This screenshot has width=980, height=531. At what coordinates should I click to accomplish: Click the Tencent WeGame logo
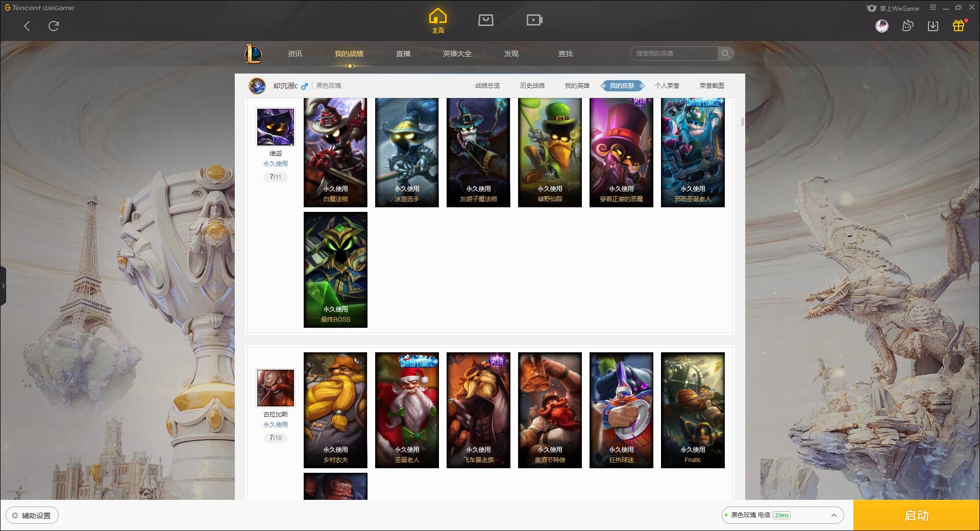[39, 8]
